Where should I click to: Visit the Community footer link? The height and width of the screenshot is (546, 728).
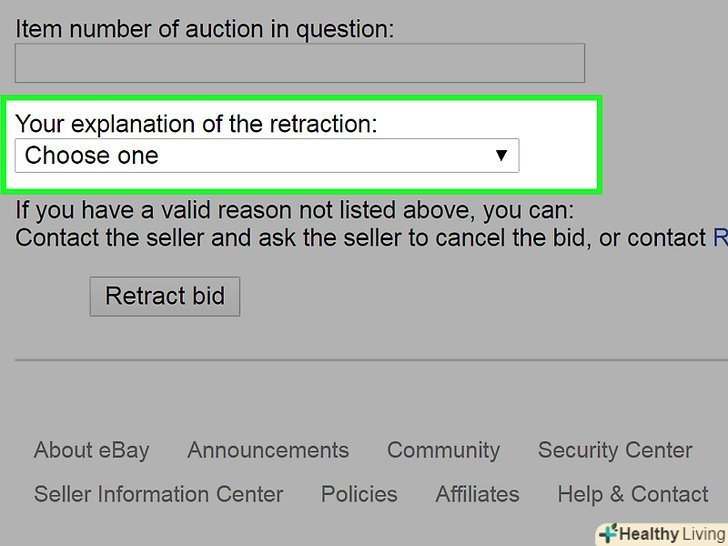point(443,450)
